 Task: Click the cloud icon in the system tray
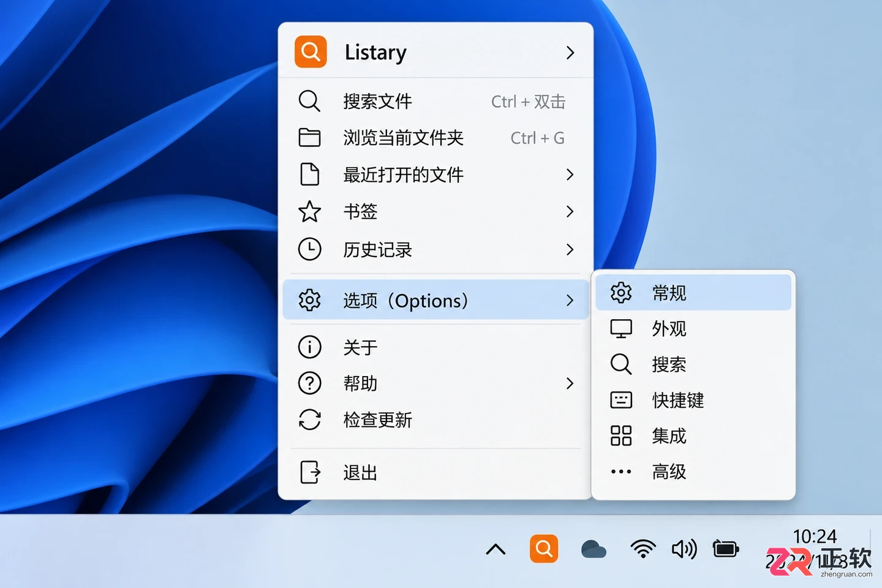(x=594, y=549)
